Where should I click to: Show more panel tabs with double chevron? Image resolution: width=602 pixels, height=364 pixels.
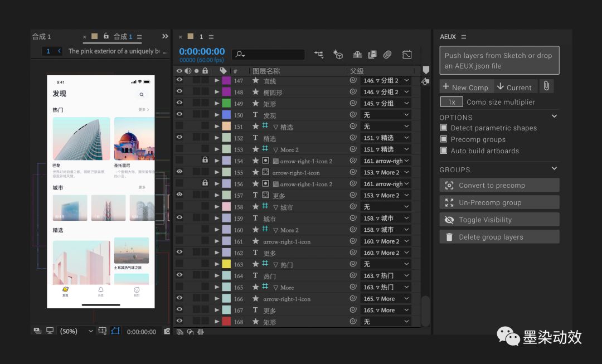(165, 36)
